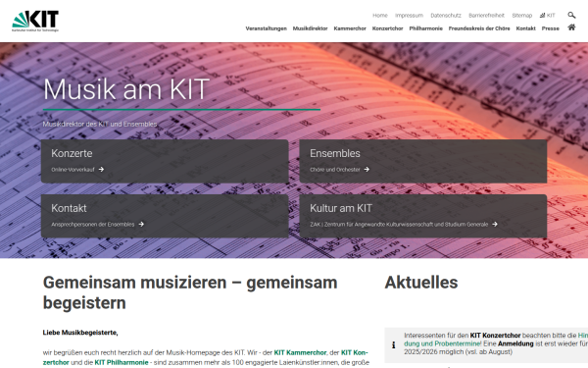Open Presse menu item
Screen dimensions: 588x368
550,28
